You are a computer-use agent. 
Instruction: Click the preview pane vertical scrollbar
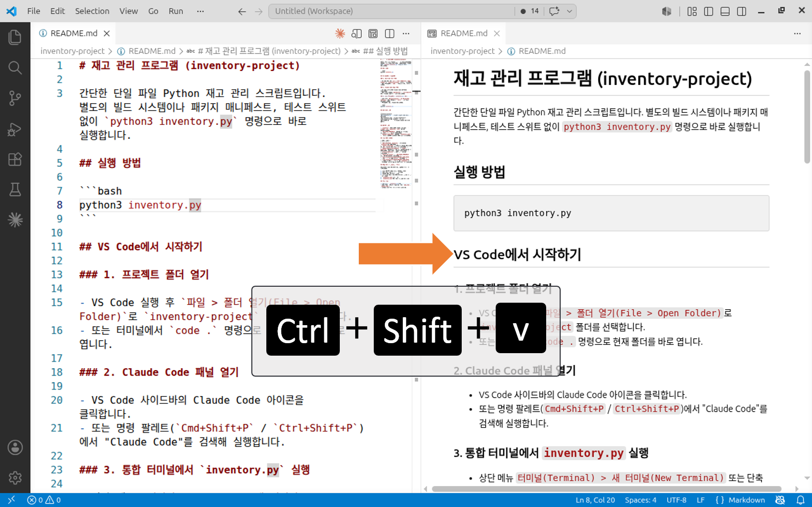[x=807, y=117]
